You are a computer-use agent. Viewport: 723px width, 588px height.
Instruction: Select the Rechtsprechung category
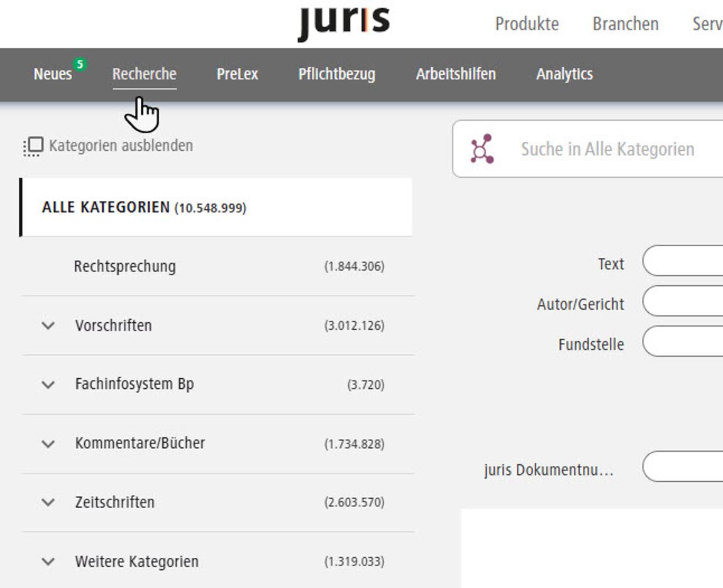124,266
